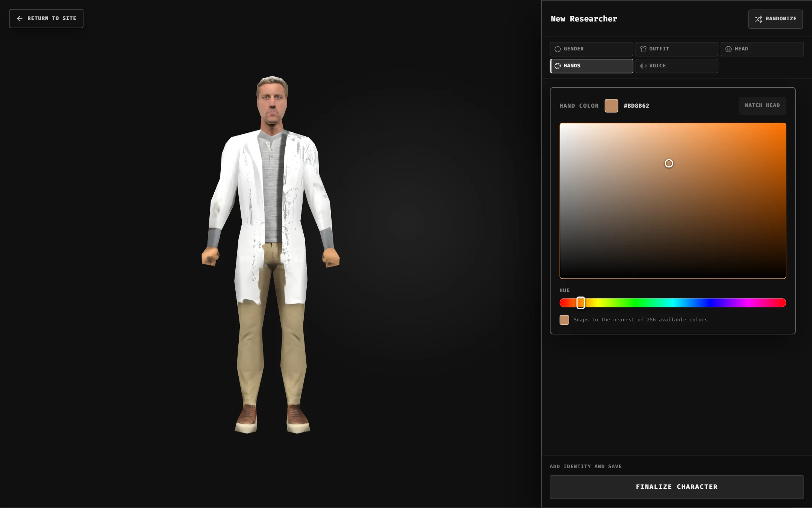Click the Return to Site back arrow icon
Viewport: 812px width, 508px height.
pos(20,18)
